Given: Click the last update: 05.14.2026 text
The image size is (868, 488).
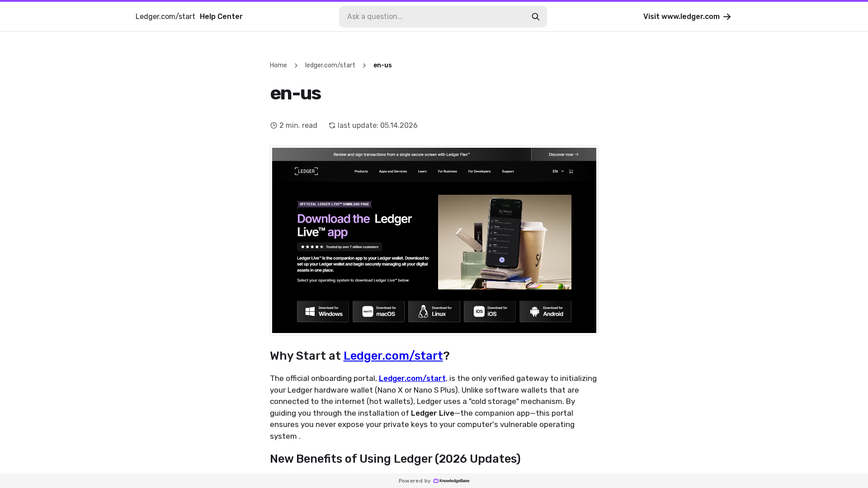Looking at the screenshot, I should pyautogui.click(x=377, y=126).
